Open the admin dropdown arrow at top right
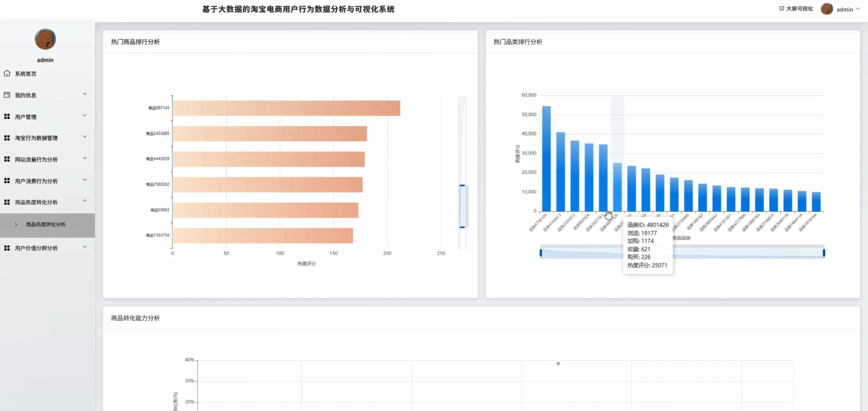Viewport: 868px width, 411px height. 858,9
